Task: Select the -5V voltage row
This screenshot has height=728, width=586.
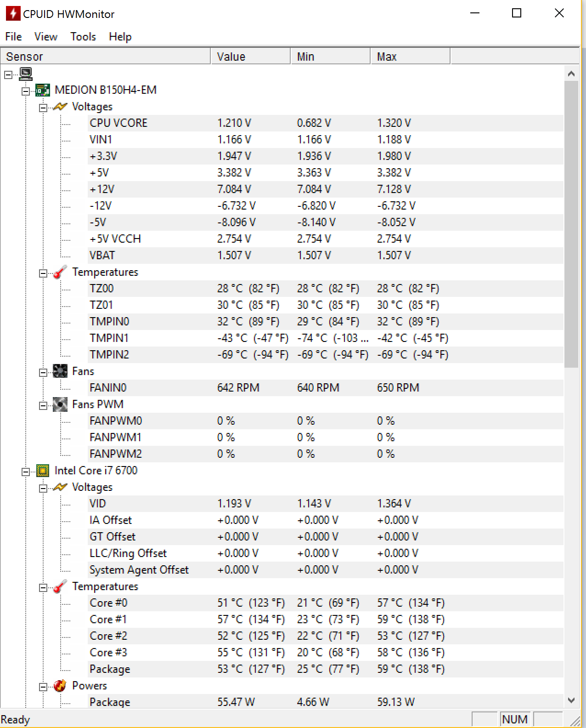Action: point(326,222)
